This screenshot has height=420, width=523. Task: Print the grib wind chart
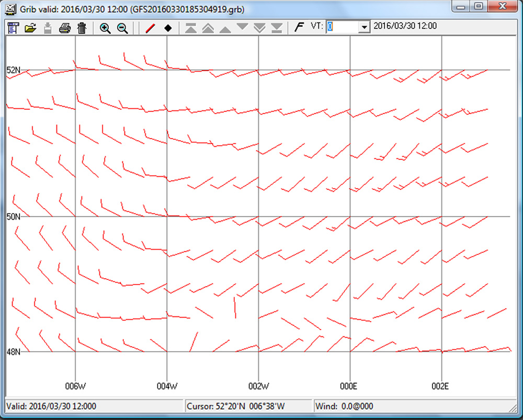point(64,28)
